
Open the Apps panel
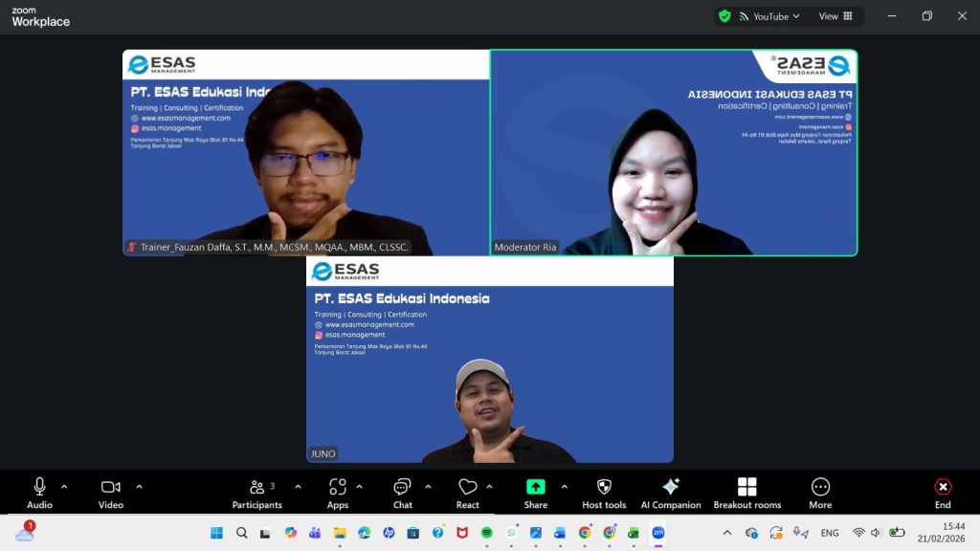pyautogui.click(x=338, y=493)
